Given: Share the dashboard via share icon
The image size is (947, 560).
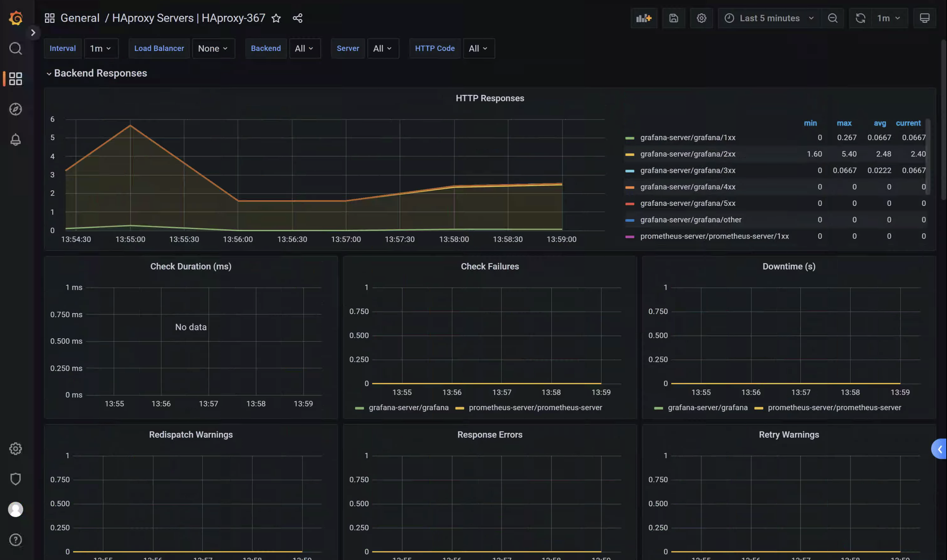Looking at the screenshot, I should pos(298,18).
